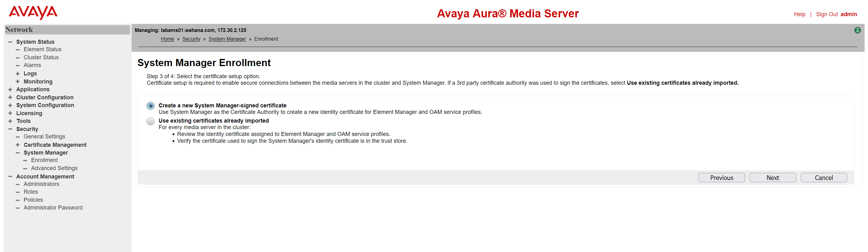Expand the Applications menu section
Screen dimensions: 868x252
coord(10,89)
